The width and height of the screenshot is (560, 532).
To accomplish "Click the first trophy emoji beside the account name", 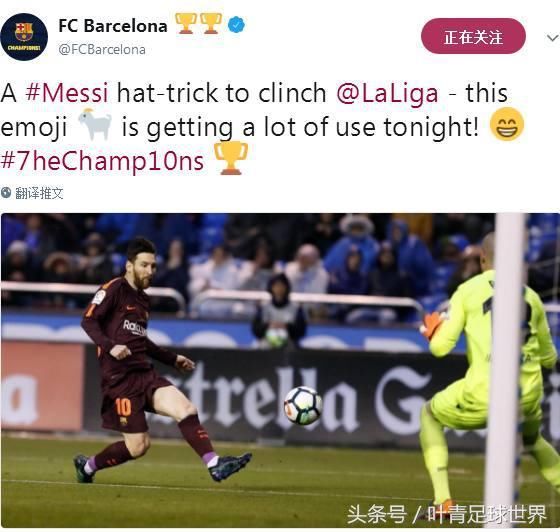I will [x=186, y=24].
